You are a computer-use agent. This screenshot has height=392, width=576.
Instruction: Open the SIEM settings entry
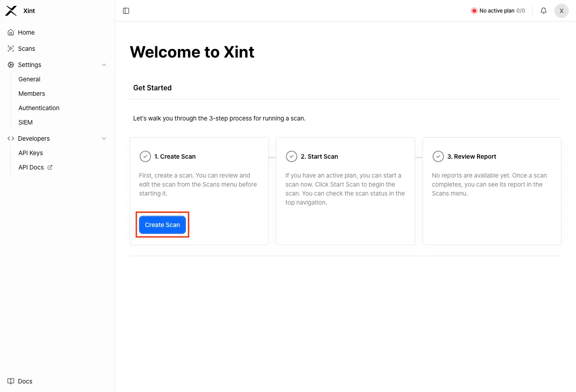(x=25, y=122)
